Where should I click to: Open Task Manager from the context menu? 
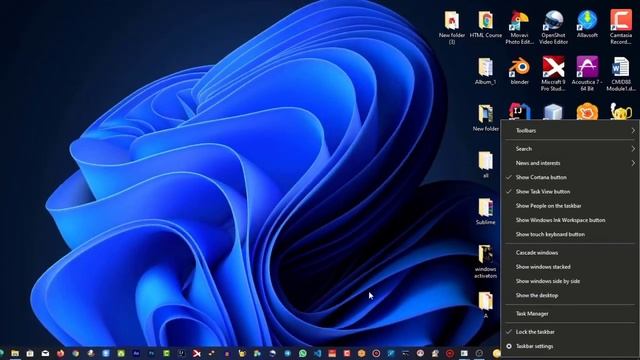click(x=570, y=314)
